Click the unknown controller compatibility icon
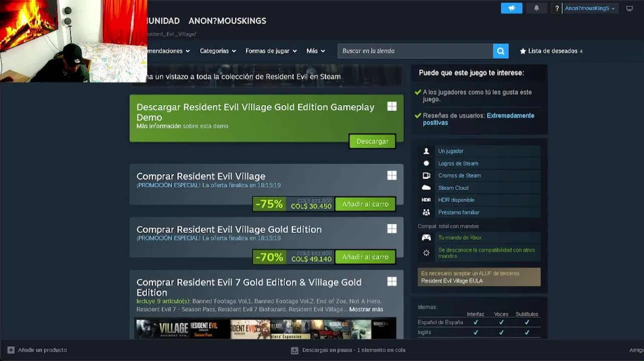This screenshot has width=644, height=361. click(426, 253)
